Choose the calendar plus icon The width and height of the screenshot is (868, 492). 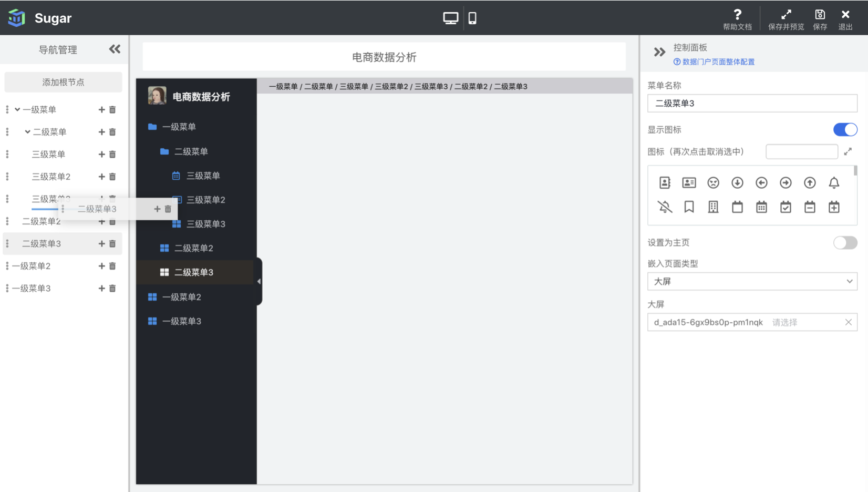pyautogui.click(x=834, y=207)
